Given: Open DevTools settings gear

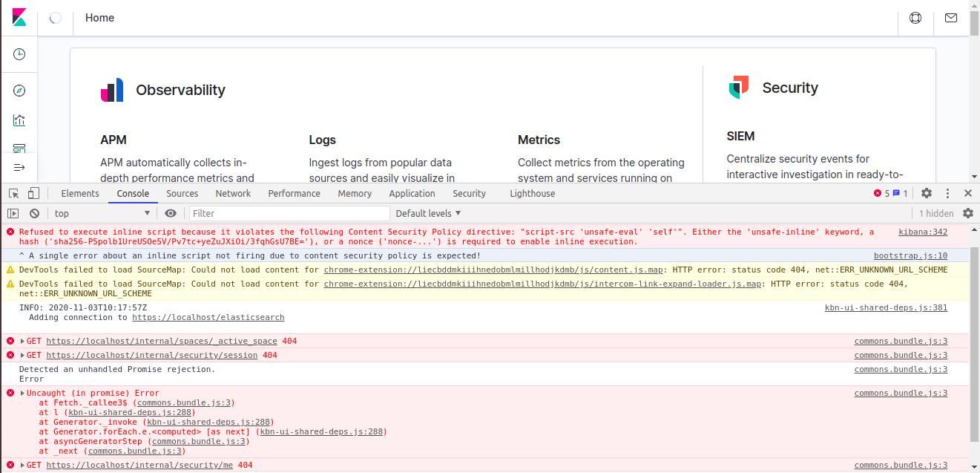Looking at the screenshot, I should point(926,193).
